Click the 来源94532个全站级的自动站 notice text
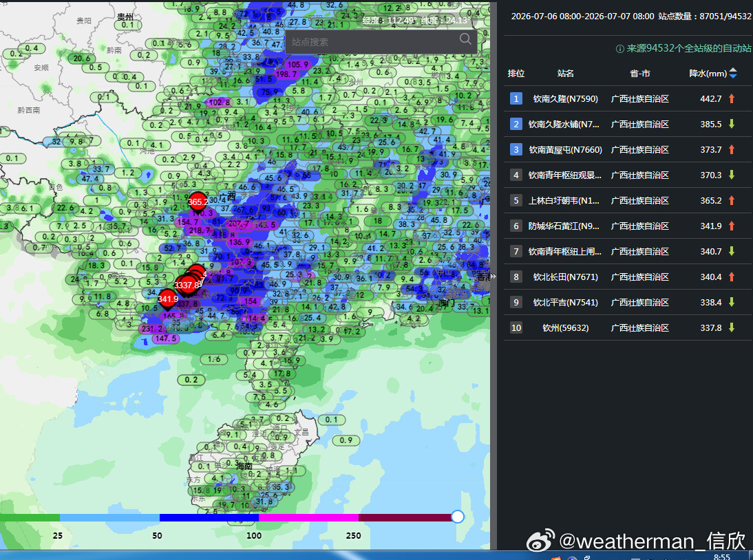This screenshot has height=560, width=753. (689, 48)
